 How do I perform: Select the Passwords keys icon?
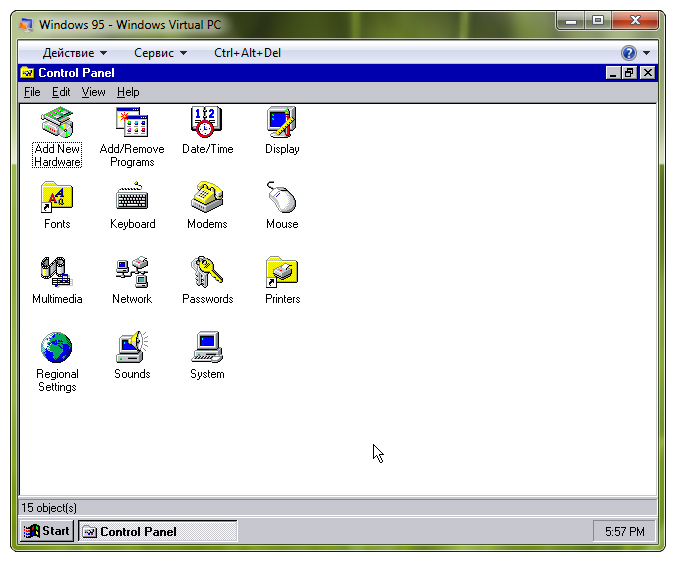pyautogui.click(x=207, y=272)
